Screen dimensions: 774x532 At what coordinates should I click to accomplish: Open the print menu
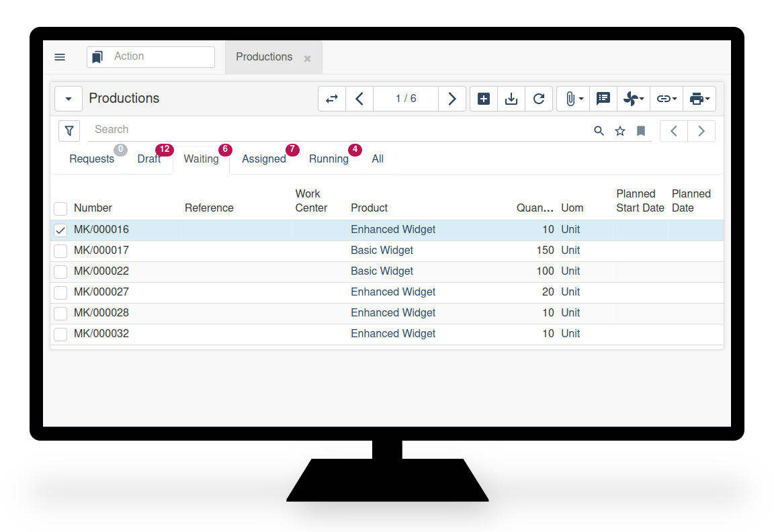tap(699, 99)
